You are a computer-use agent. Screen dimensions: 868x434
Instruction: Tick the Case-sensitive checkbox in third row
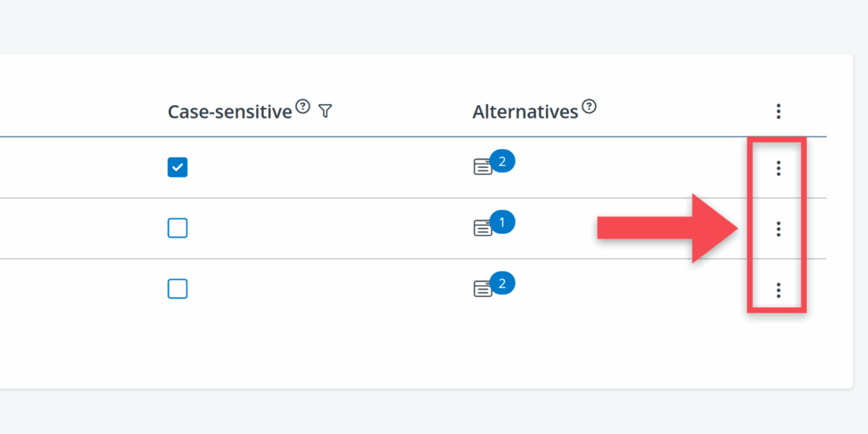[177, 289]
